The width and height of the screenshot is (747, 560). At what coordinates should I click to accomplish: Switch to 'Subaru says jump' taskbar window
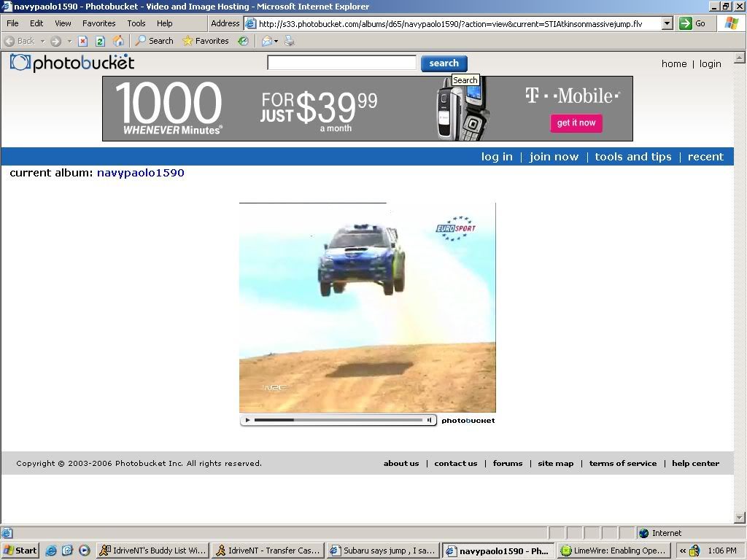point(383,551)
